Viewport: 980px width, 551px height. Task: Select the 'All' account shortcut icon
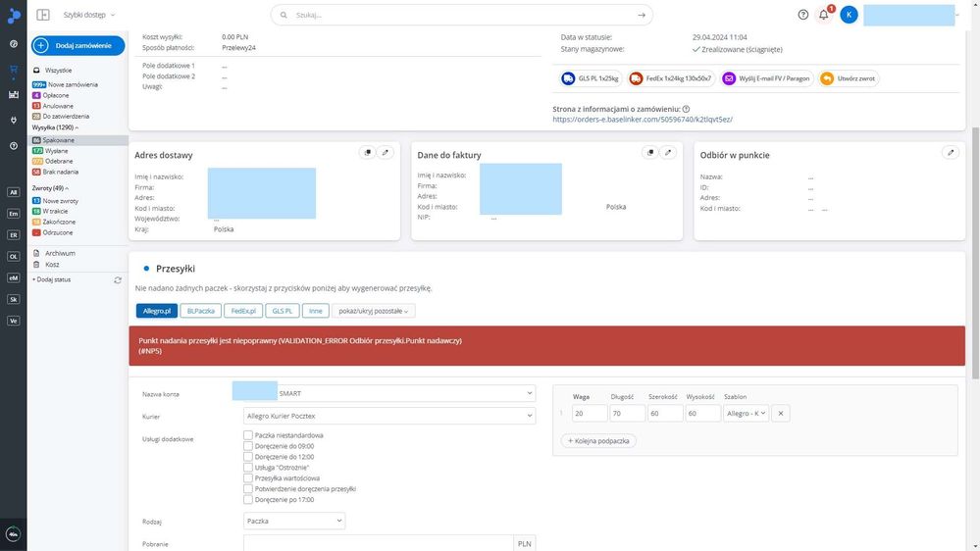[x=13, y=192]
